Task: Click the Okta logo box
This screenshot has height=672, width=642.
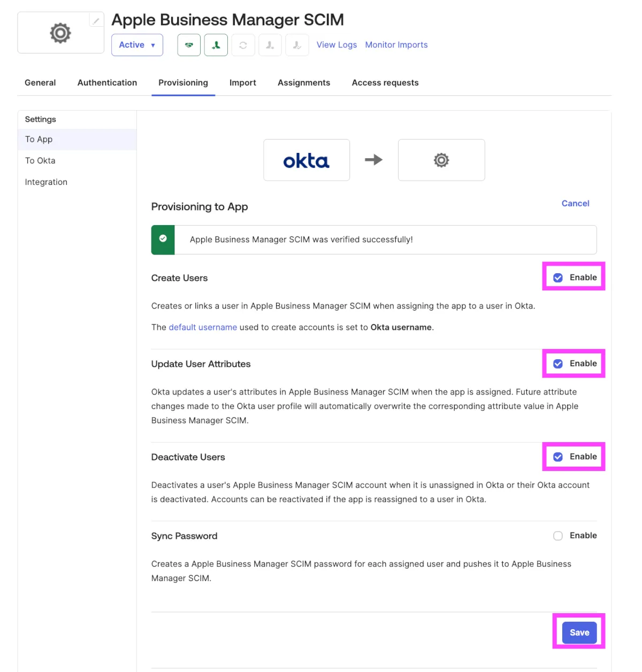Action: tap(307, 160)
